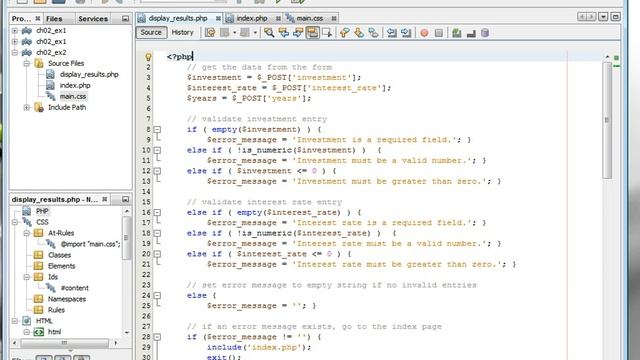Collapse code fold at line 8

pos(157,129)
